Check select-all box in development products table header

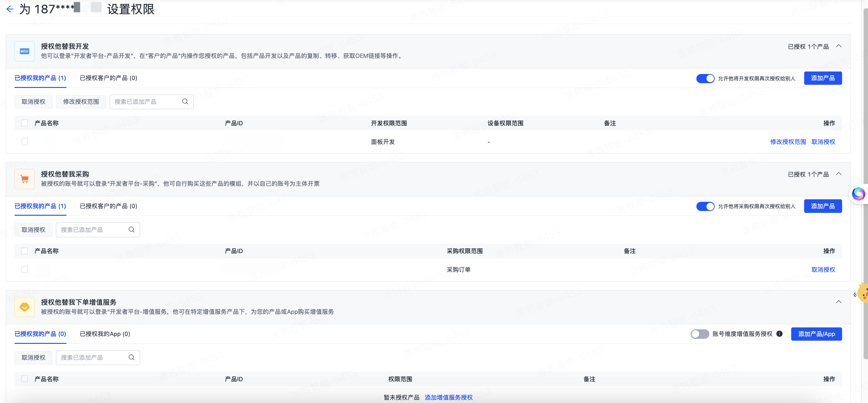point(25,123)
